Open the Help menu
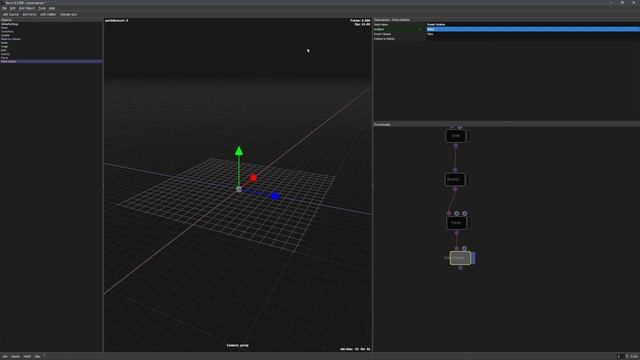The image size is (640, 360). (52, 8)
